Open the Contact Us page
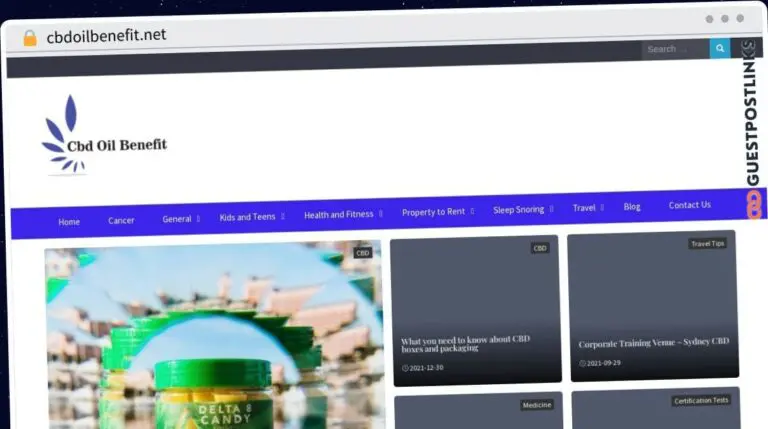768x429 pixels. tap(690, 205)
